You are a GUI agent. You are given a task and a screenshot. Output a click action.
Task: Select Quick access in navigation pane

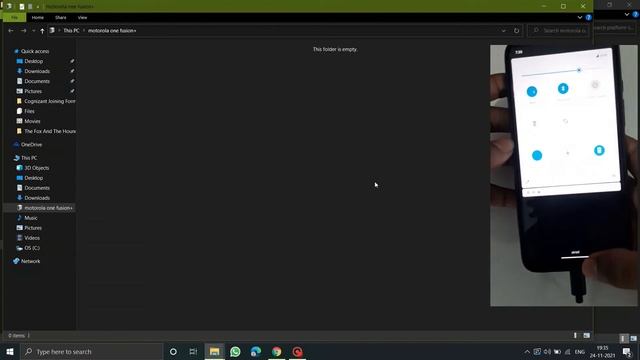coord(35,51)
